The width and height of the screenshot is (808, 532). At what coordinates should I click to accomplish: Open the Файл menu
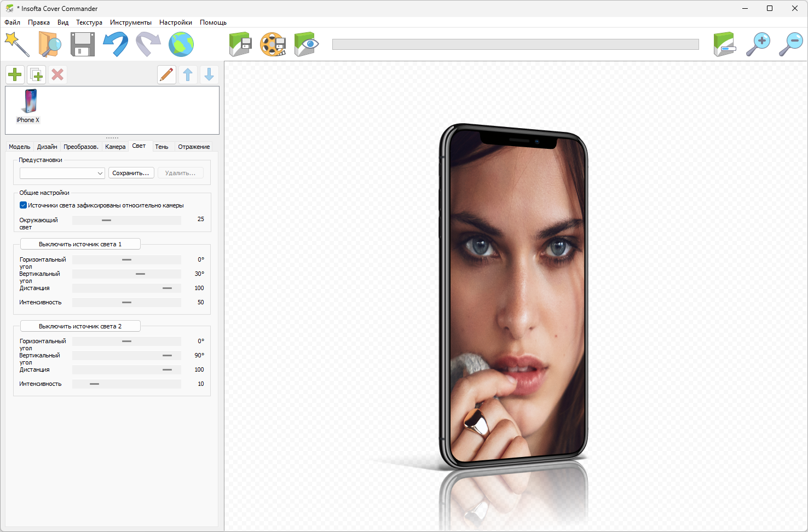coord(13,22)
